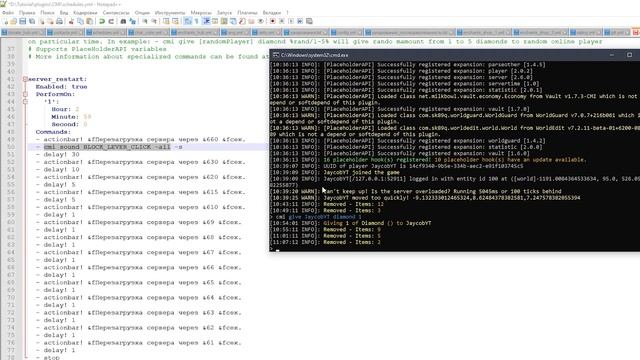Open the Правка menu
Viewport: 640px width, 360px height.
click(x=27, y=13)
